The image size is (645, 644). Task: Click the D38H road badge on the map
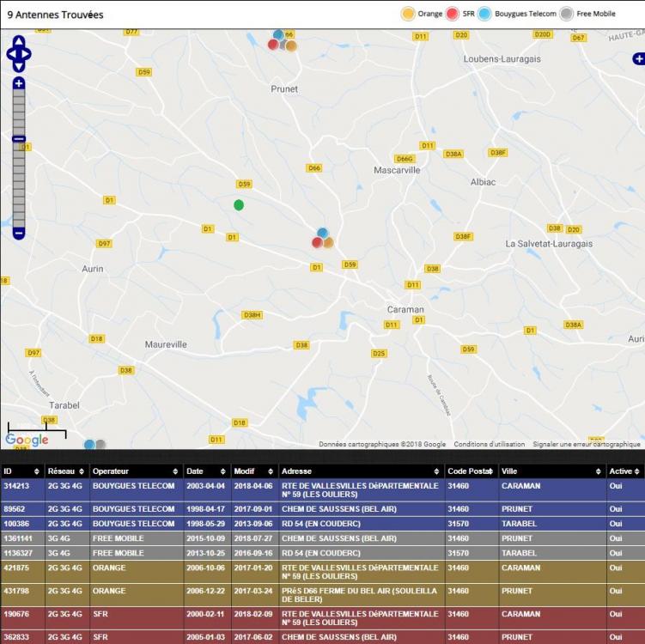pos(252,315)
